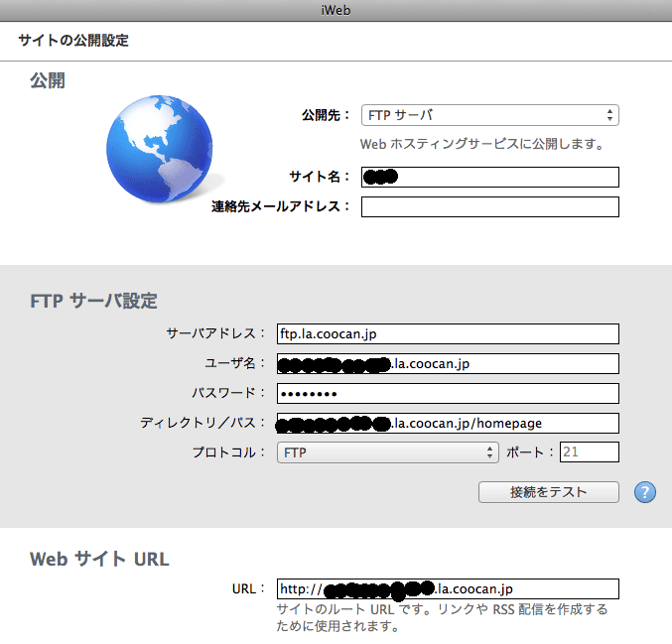Click the URL input field
Viewport: 672px width, 644px height.
coord(448,588)
